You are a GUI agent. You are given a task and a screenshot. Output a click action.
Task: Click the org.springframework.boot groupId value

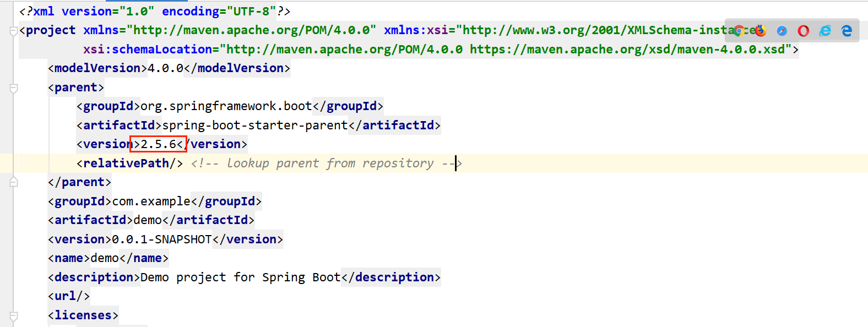click(226, 106)
